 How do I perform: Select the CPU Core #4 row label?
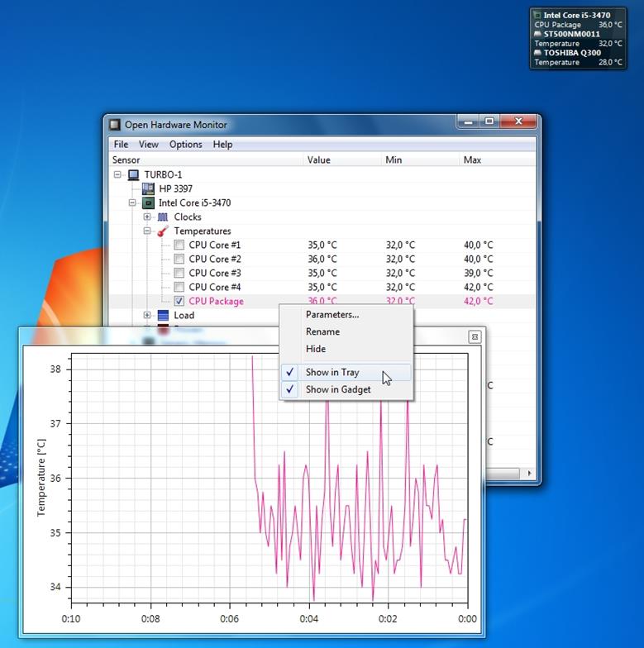point(215,288)
